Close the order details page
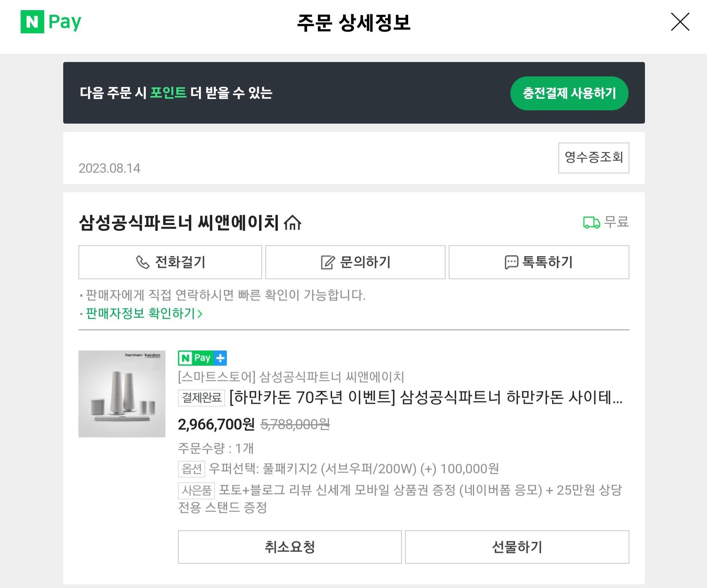 pos(680,22)
